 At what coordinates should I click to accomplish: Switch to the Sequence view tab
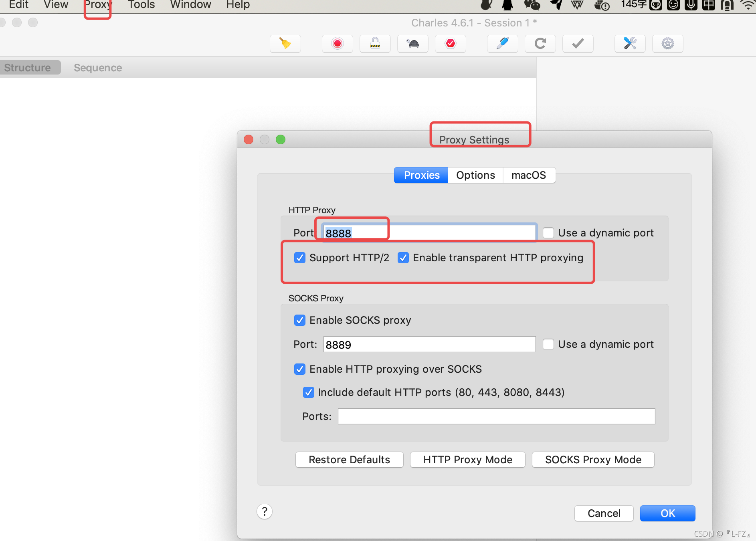click(x=98, y=68)
